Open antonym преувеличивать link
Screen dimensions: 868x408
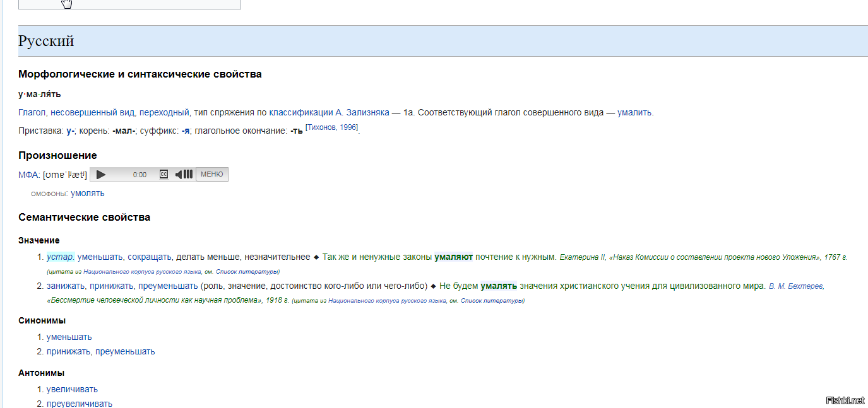coord(80,403)
